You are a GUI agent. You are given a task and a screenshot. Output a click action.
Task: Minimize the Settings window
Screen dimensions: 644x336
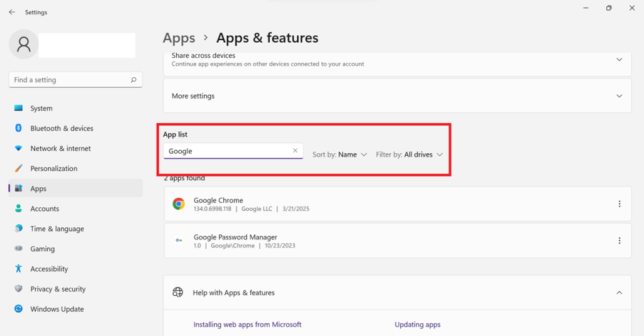click(x=586, y=8)
